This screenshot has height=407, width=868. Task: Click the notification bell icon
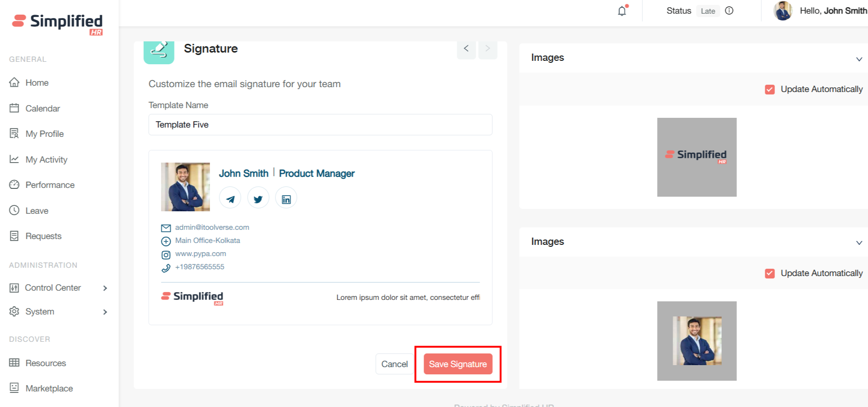tap(622, 11)
